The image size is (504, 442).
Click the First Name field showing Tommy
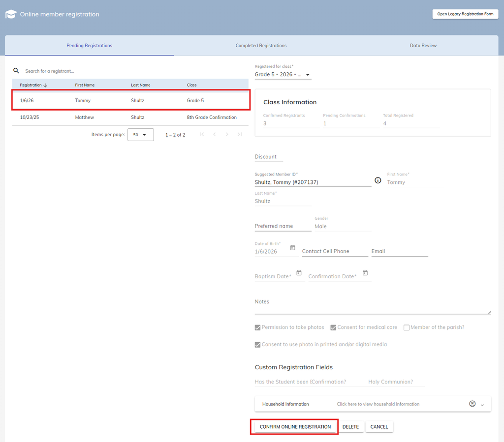pyautogui.click(x=415, y=182)
